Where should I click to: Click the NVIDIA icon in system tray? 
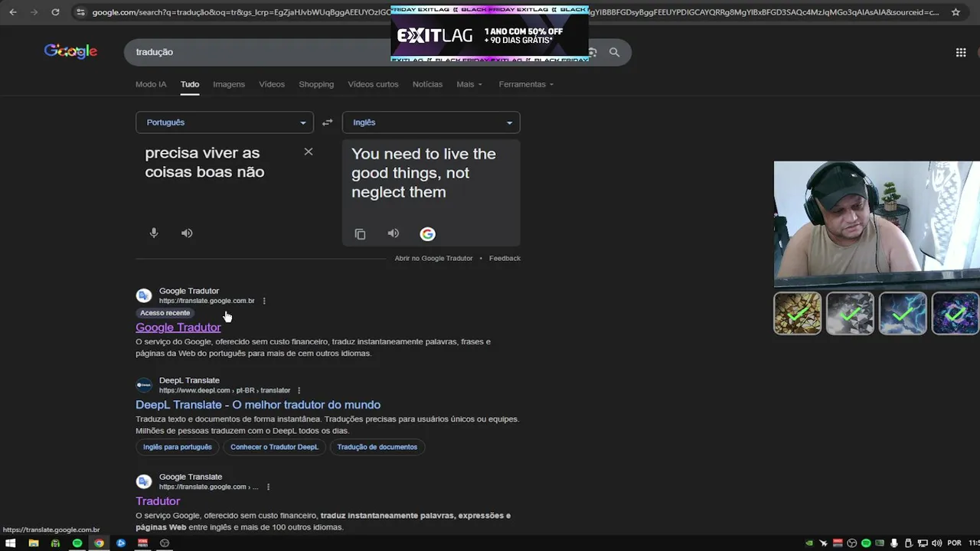(x=809, y=543)
